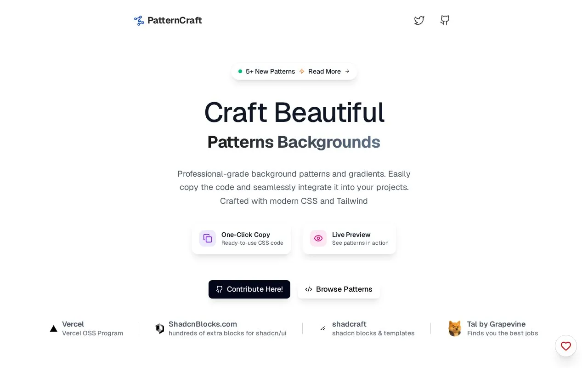Click the One-Click Copy icon
The width and height of the screenshot is (588, 368).
[x=208, y=238]
